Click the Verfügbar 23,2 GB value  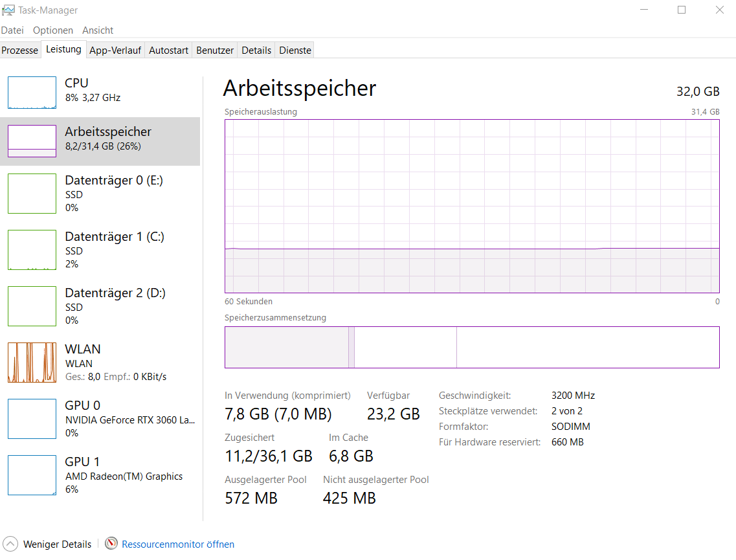394,414
